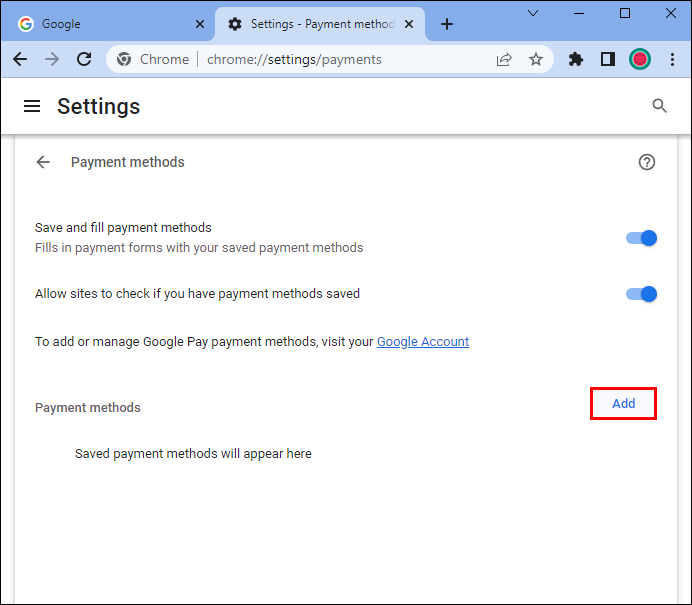
Task: Bookmark this page with the star icon
Action: 536,59
